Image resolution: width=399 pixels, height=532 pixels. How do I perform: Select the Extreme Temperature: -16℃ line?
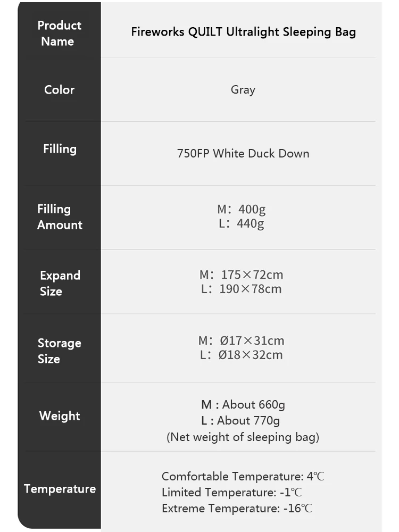point(237,509)
